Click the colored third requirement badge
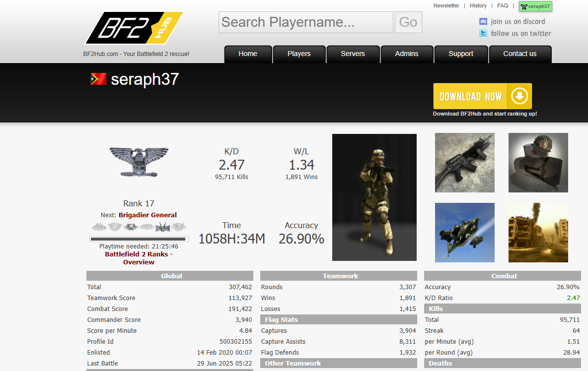Image resolution: width=588 pixels, height=371 pixels. point(131,227)
